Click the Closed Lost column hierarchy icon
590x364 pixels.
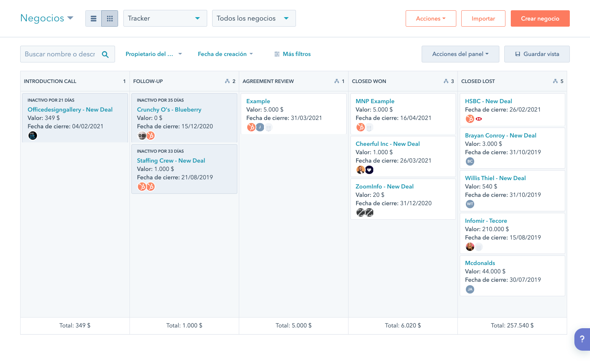click(x=555, y=81)
